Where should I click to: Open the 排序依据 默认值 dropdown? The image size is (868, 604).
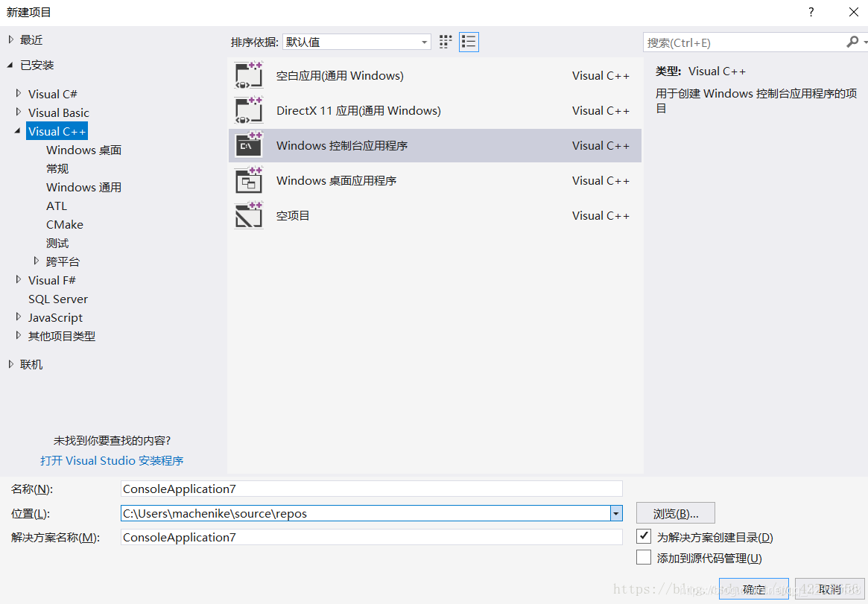356,42
